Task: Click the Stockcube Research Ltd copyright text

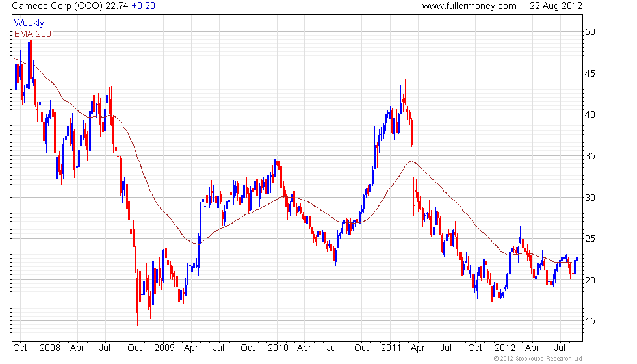Action: point(538,359)
